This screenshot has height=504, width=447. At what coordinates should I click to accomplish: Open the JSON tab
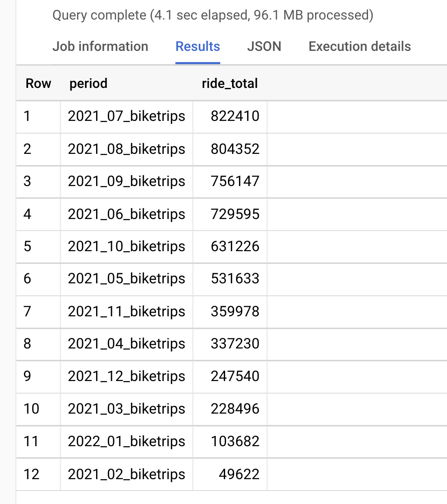click(264, 46)
